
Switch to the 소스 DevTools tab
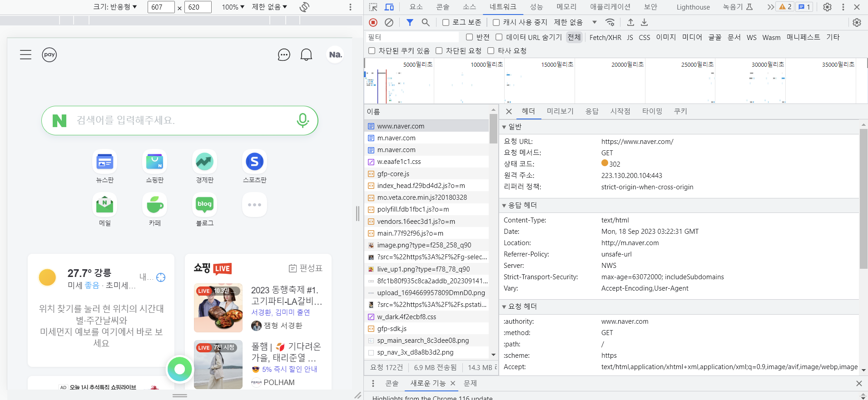[x=470, y=7]
